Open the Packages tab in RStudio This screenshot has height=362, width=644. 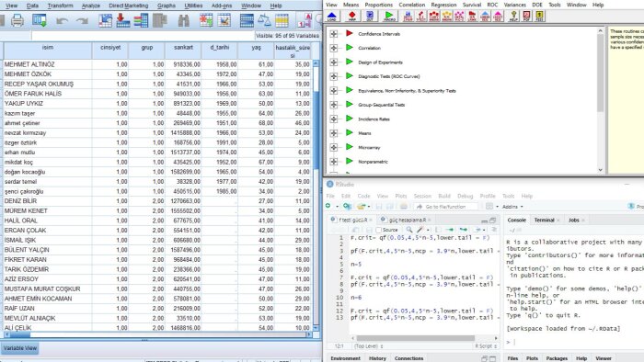[557, 358]
